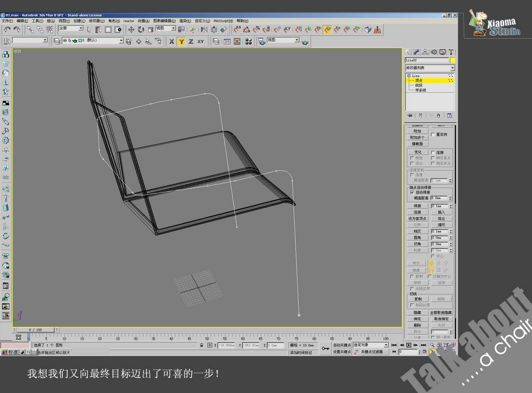Click the yellow object color swatch
Screen dimensions: 532x393
pyautogui.click(x=453, y=60)
